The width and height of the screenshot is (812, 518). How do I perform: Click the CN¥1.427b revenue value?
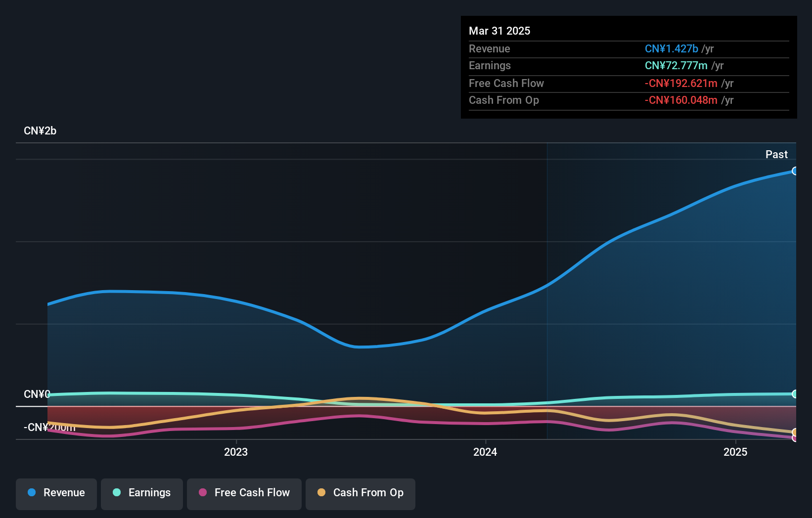coord(672,48)
